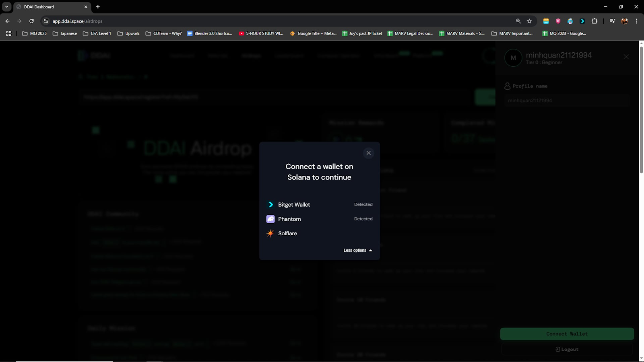Open Google Title + Meta bookmark
Image resolution: width=644 pixels, height=362 pixels.
click(x=313, y=33)
